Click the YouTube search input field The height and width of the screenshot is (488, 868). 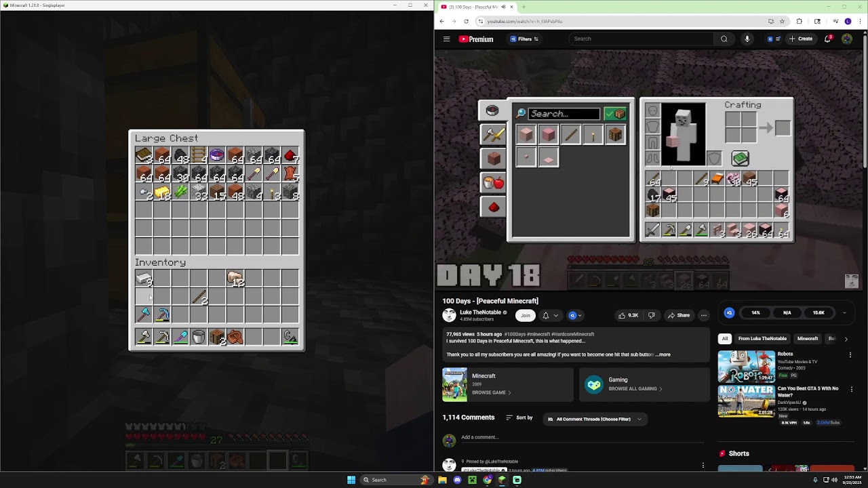coord(642,39)
